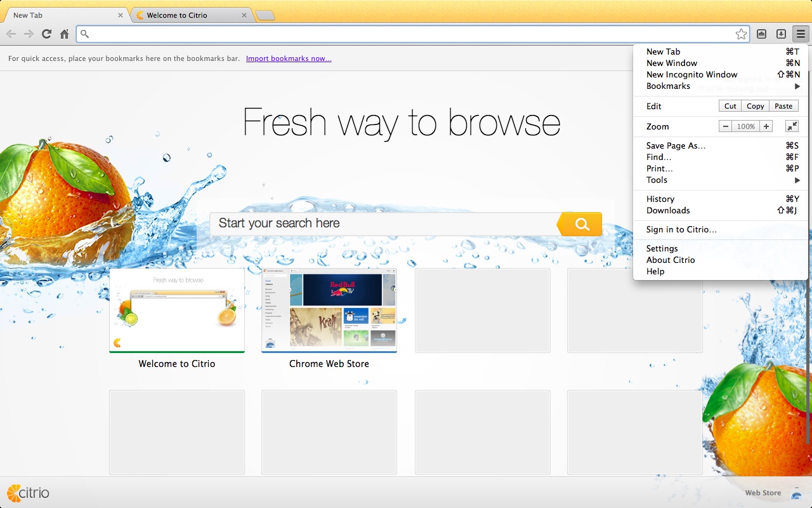Open a New Incognito Window
The height and width of the screenshot is (508, 812).
click(x=721, y=74)
